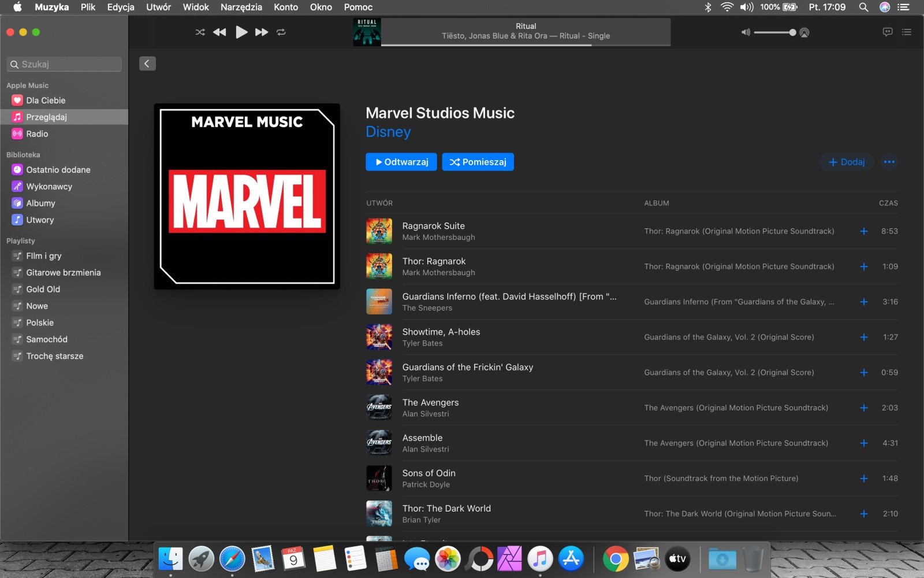The width and height of the screenshot is (924, 578).
Task: Open the Disney curator link
Action: point(388,132)
